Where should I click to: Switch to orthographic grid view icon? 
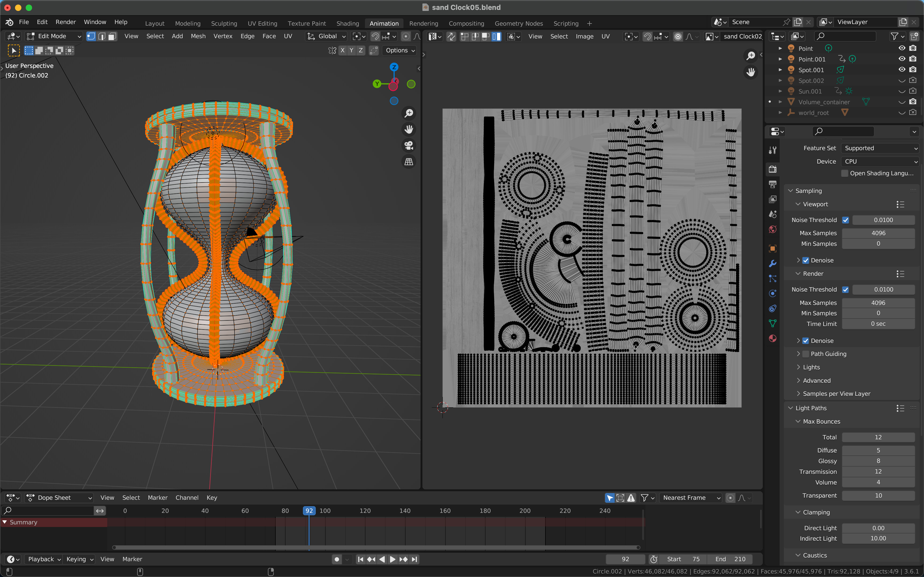coord(409,162)
